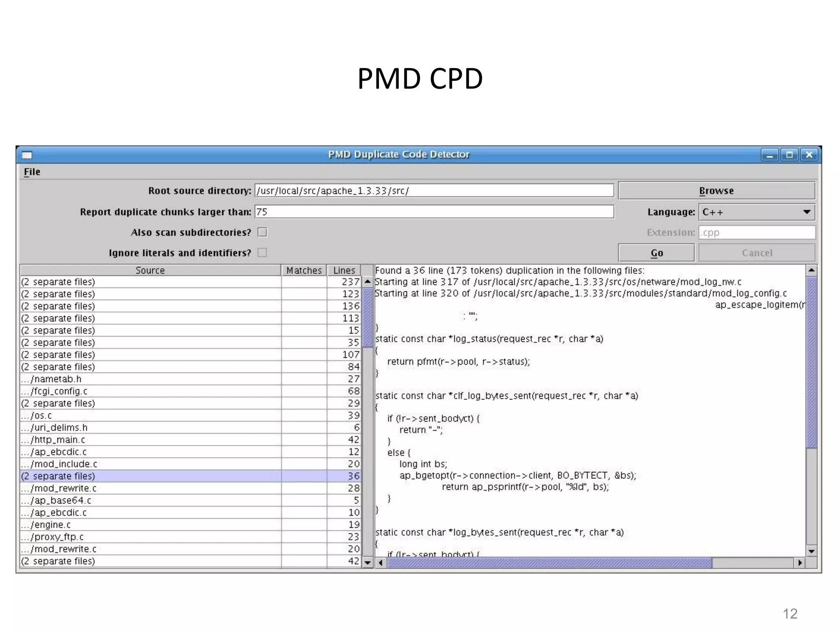Select the row with 84 lines

(x=190, y=367)
